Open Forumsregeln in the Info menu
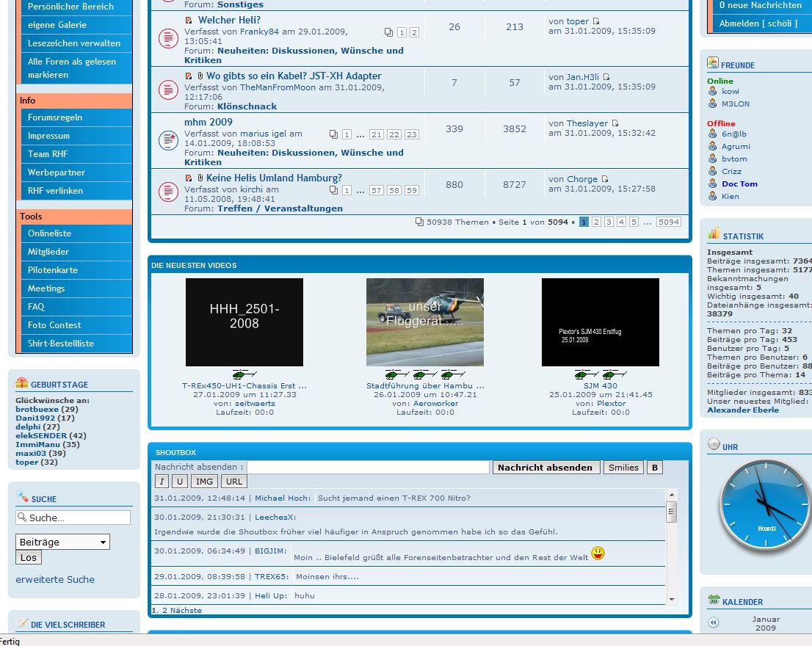The height and width of the screenshot is (646, 812). 55,117
